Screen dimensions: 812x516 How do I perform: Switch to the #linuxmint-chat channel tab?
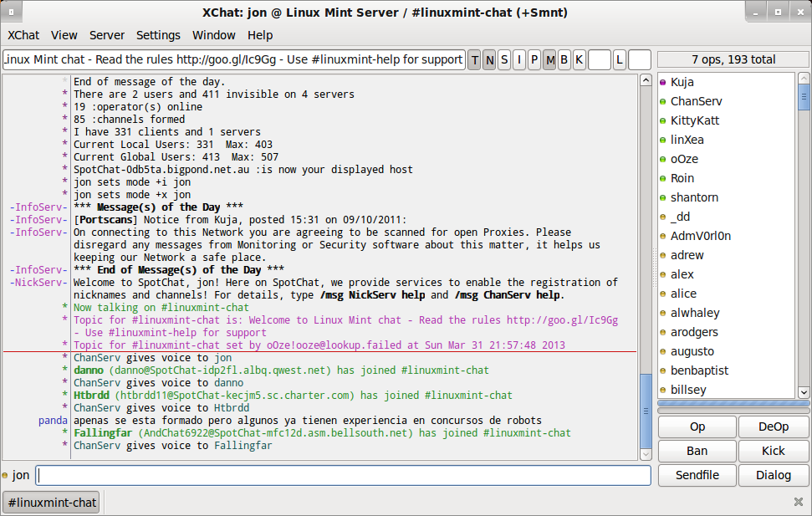click(51, 503)
